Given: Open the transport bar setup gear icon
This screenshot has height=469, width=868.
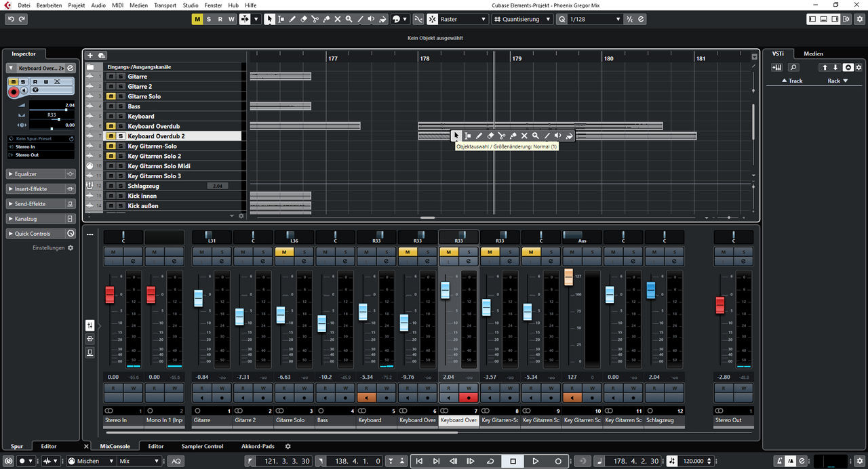Looking at the screenshot, I should tap(861, 461).
